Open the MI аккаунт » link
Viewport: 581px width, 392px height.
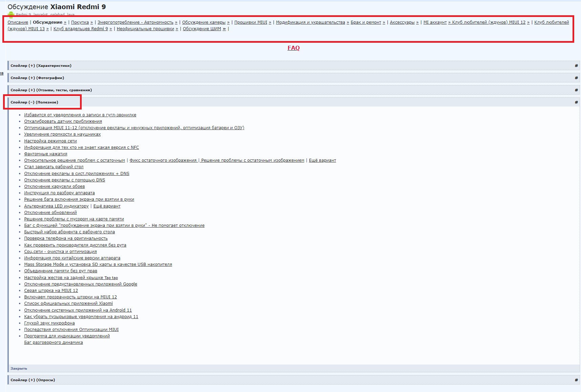point(437,22)
